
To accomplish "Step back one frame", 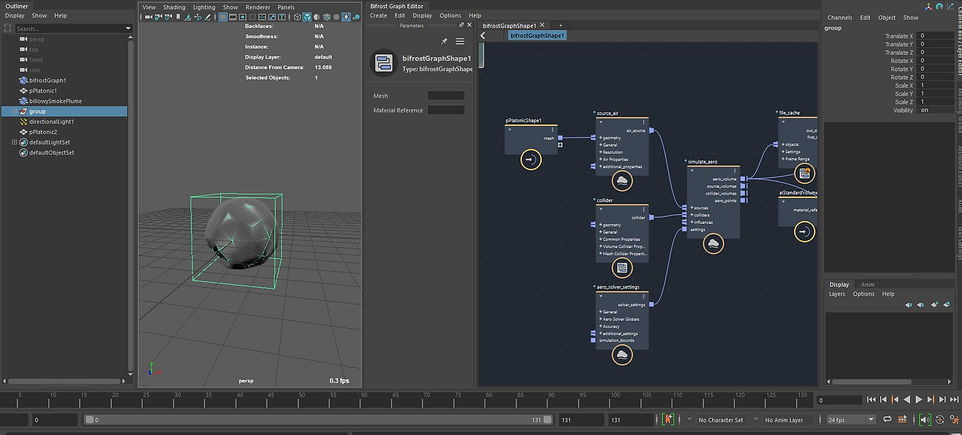I will [x=883, y=399].
